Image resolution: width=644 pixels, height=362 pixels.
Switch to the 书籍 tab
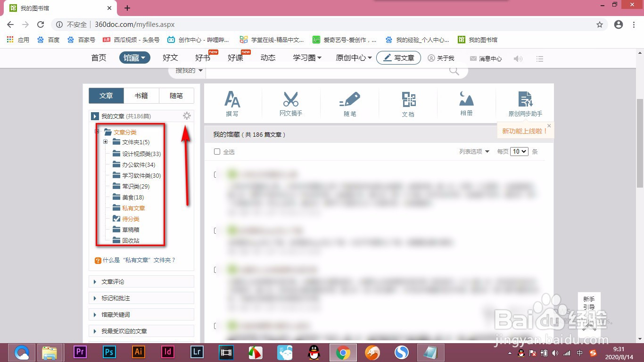(x=141, y=95)
